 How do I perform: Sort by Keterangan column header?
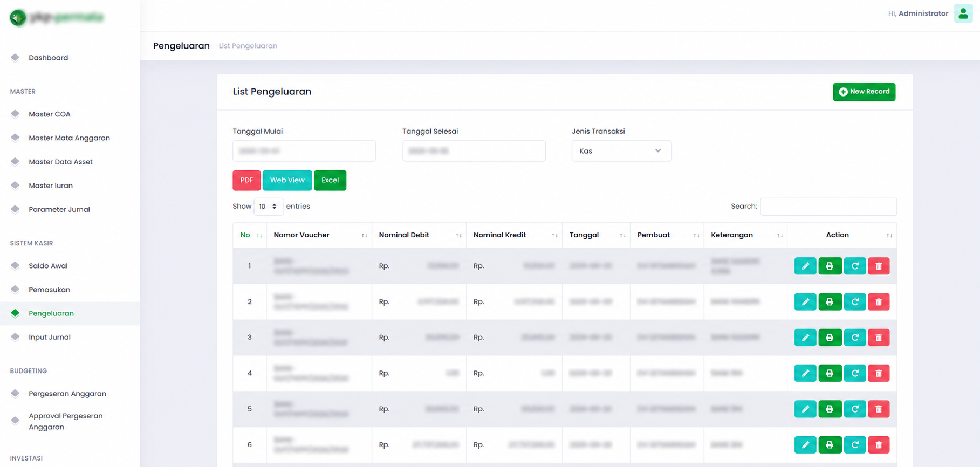(745, 235)
